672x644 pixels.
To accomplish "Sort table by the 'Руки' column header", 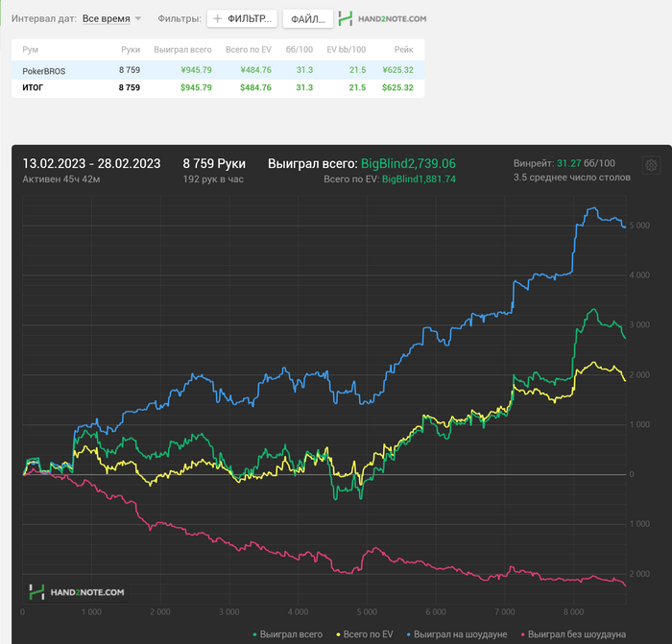I will click(131, 50).
